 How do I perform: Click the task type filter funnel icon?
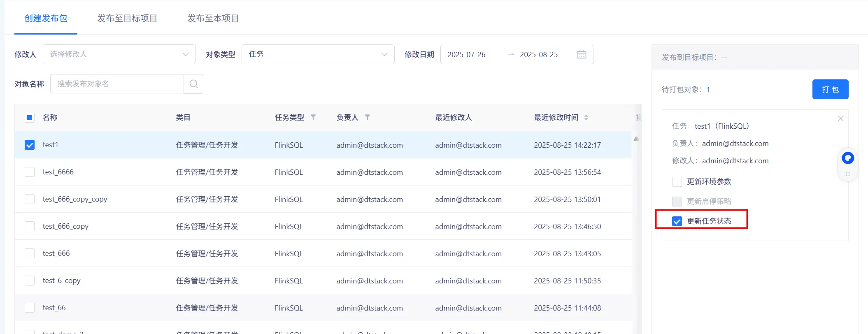coord(313,118)
